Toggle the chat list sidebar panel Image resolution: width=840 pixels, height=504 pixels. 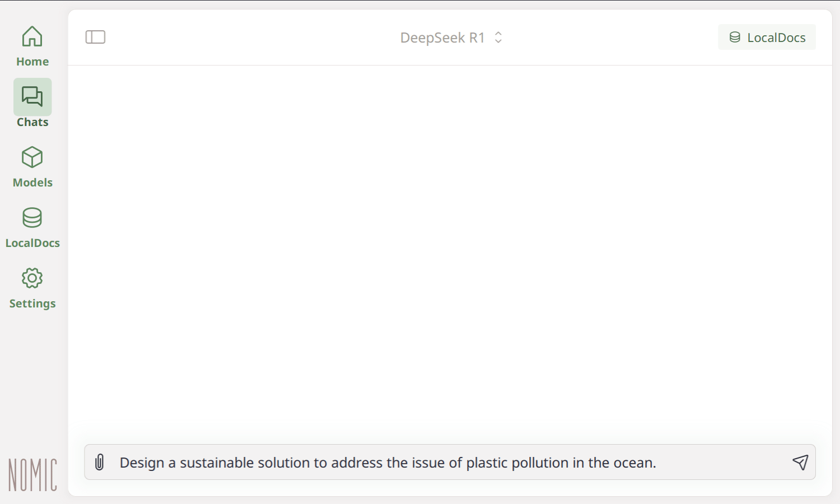[95, 37]
